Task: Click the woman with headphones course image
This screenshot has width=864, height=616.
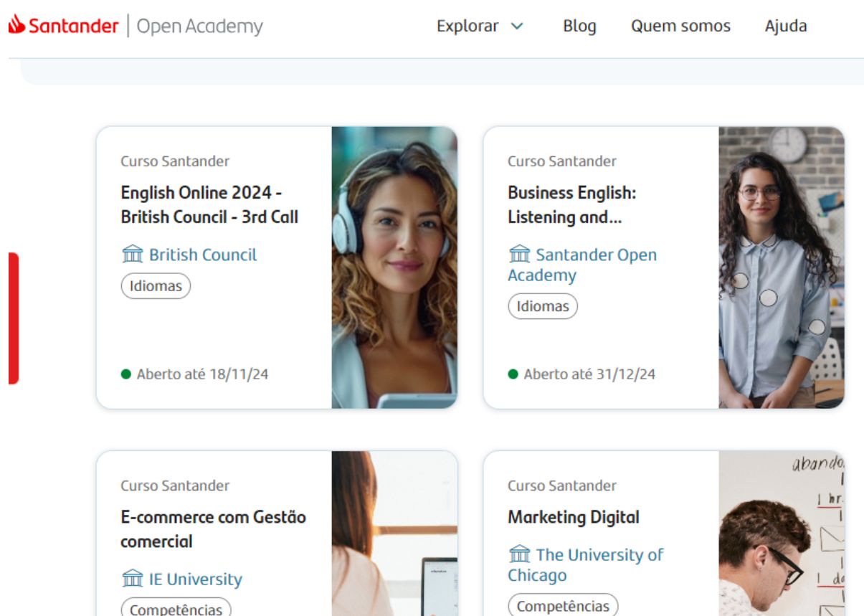Action: 394,267
